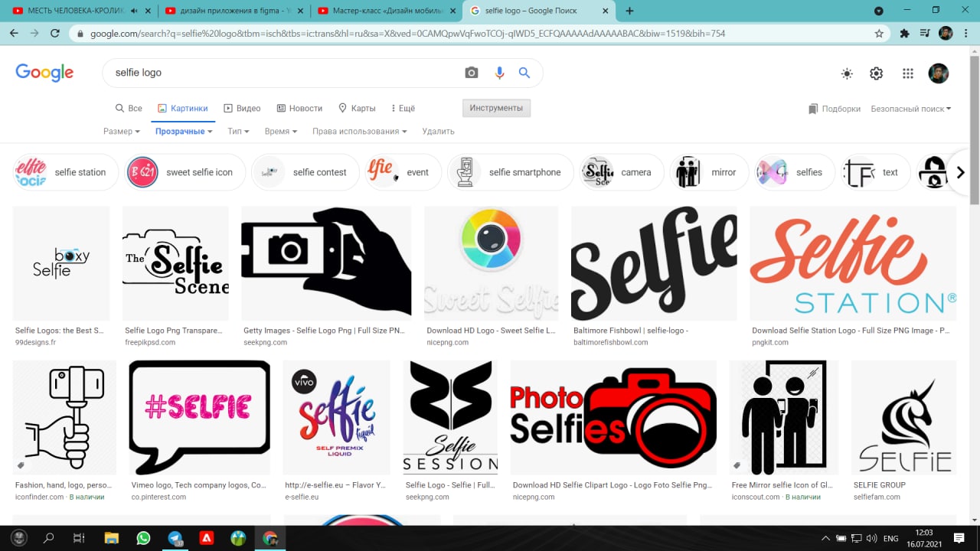Open the Google account avatar

click(x=939, y=73)
